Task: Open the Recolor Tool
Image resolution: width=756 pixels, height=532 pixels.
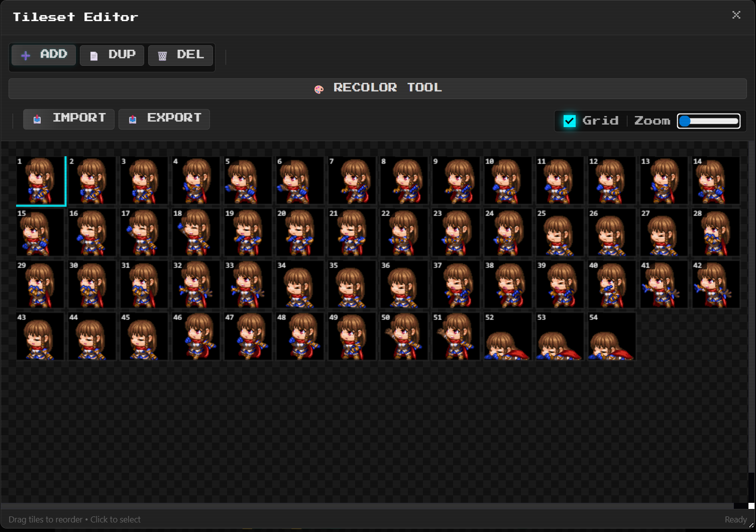Action: [x=378, y=88]
